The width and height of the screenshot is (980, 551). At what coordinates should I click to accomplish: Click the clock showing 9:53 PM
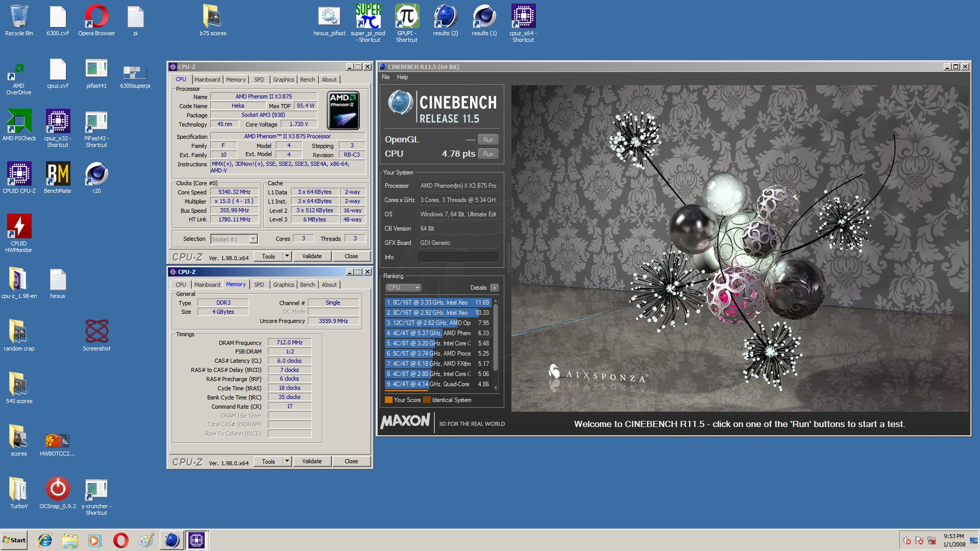pyautogui.click(x=953, y=536)
